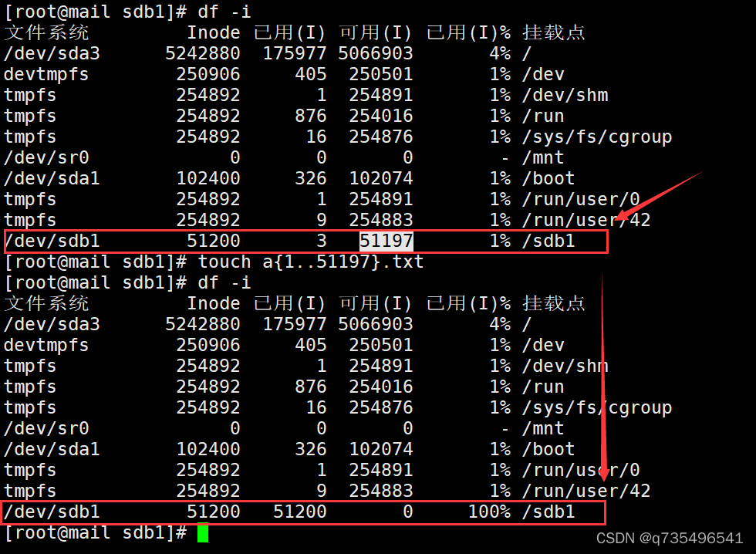Screen dimensions: 756x554
Task: Click 5242880 in the first df output
Action: pyautogui.click(x=202, y=53)
